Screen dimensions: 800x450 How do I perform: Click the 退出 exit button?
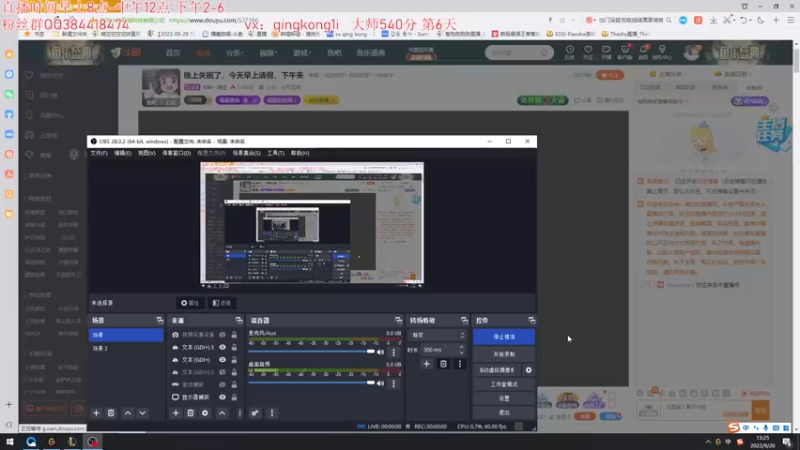pos(504,412)
